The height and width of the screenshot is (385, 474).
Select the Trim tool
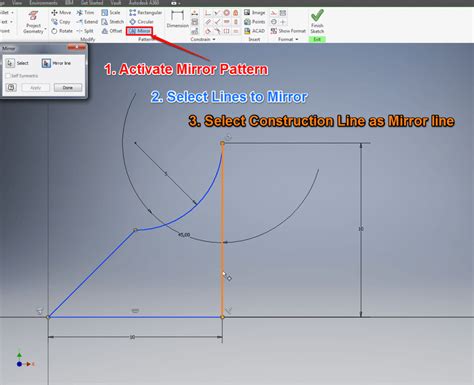tap(85, 13)
